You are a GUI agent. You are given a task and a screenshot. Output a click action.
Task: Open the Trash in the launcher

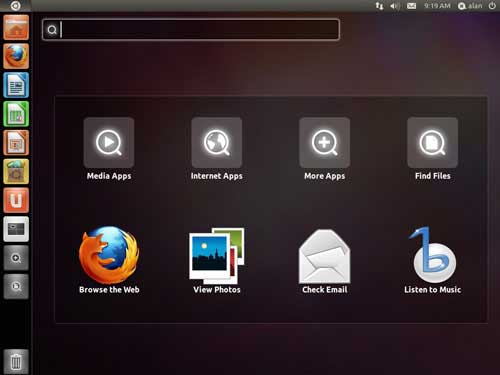pyautogui.click(x=16, y=362)
